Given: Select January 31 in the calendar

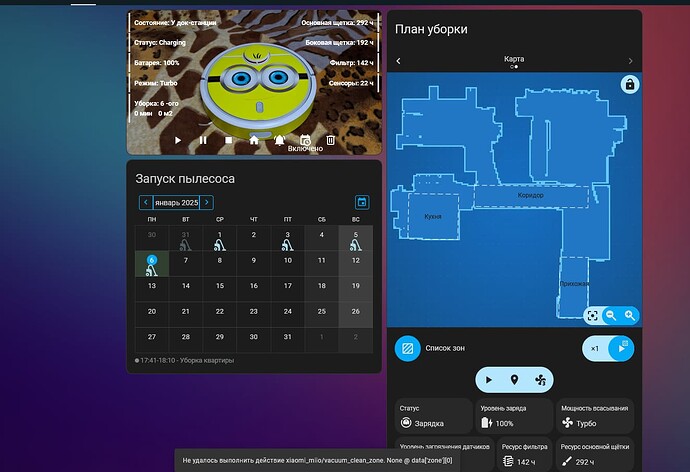Looking at the screenshot, I should pyautogui.click(x=287, y=340).
